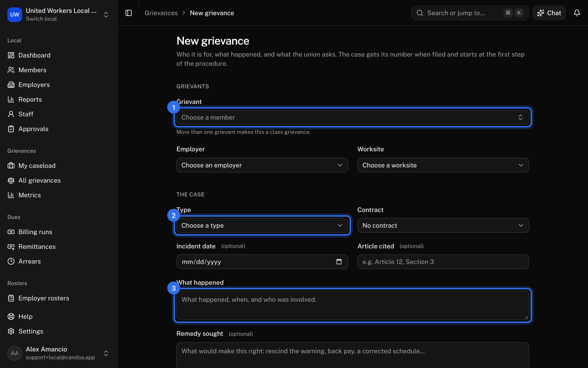This screenshot has height=368, width=588.
Task: Open Reports in the sidebar
Action: 30,99
